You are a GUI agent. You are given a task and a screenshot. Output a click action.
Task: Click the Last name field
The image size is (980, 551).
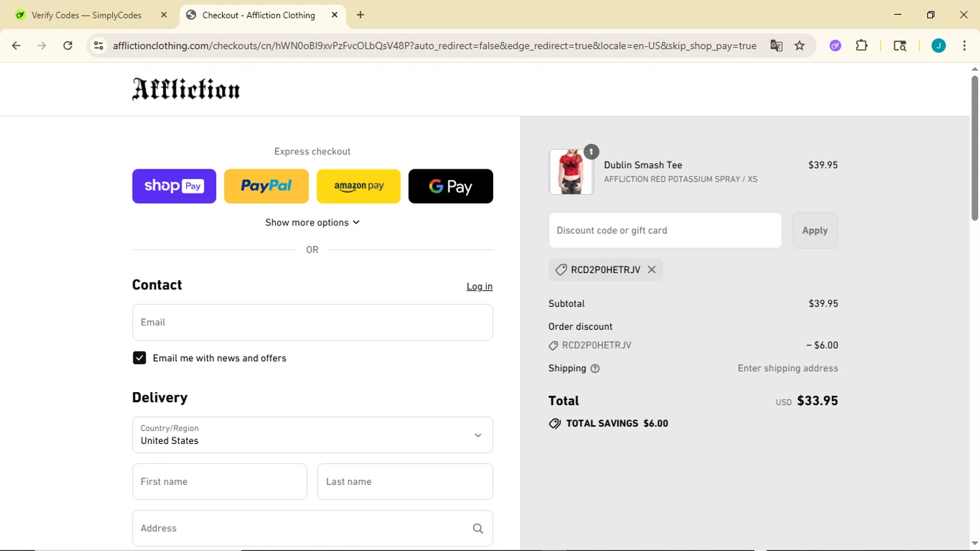(x=405, y=482)
